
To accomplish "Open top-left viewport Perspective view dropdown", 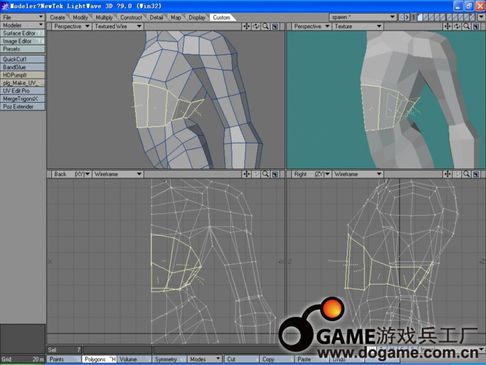I will pyautogui.click(x=71, y=26).
